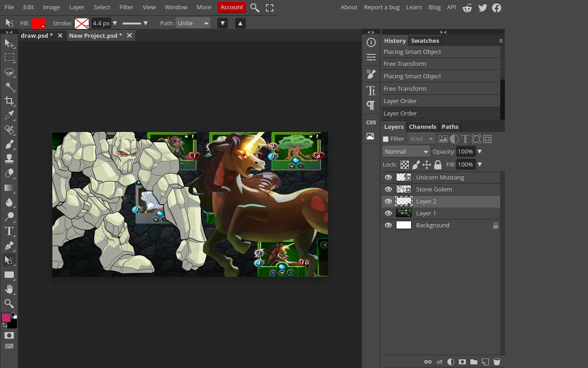Select the Gradient tool

pos(9,188)
